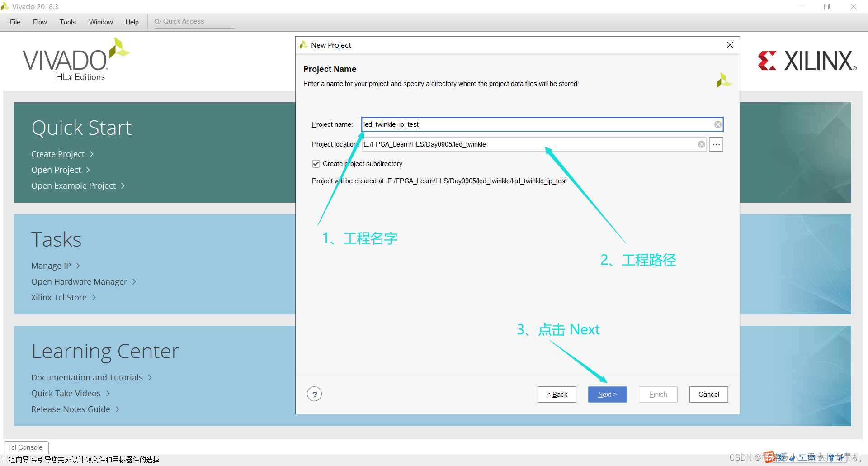Open the File menu
This screenshot has height=466, width=868.
click(x=15, y=22)
